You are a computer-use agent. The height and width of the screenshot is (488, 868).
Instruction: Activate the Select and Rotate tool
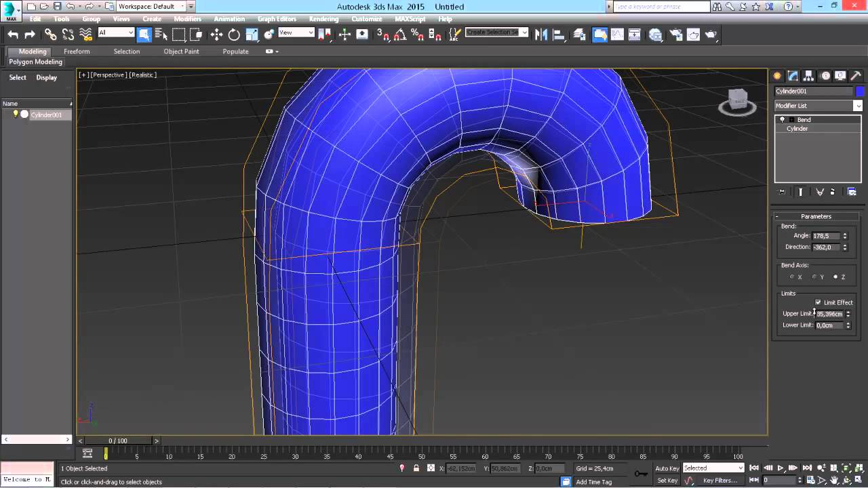pos(234,35)
